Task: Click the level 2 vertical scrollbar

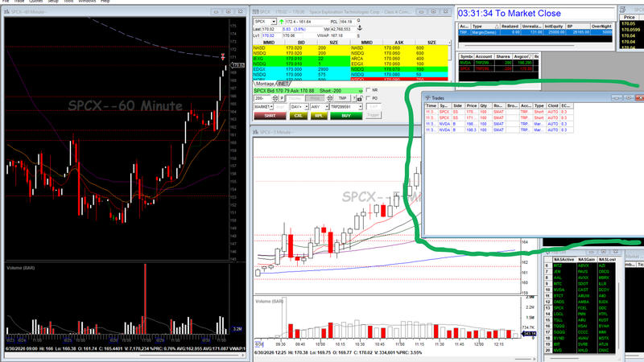Action: tap(450, 60)
